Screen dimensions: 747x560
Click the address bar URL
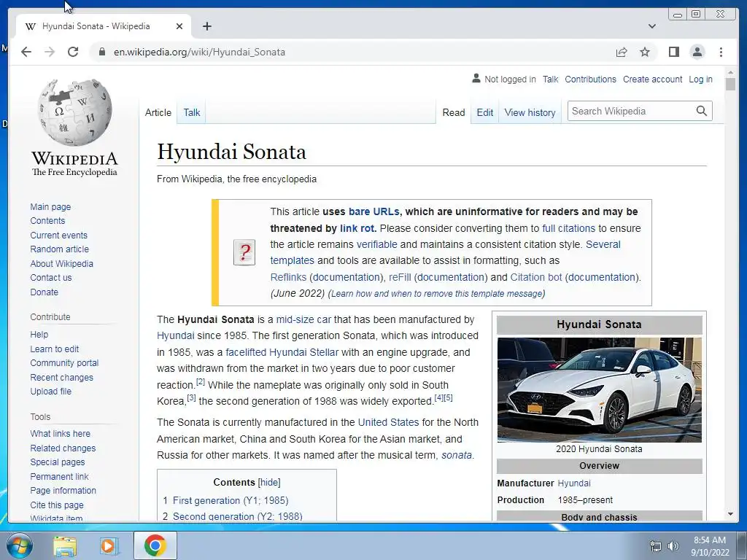pyautogui.click(x=199, y=52)
